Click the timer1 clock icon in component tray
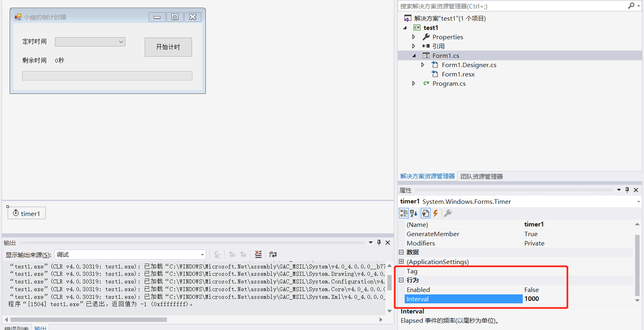The width and height of the screenshot is (644, 330). click(x=16, y=213)
